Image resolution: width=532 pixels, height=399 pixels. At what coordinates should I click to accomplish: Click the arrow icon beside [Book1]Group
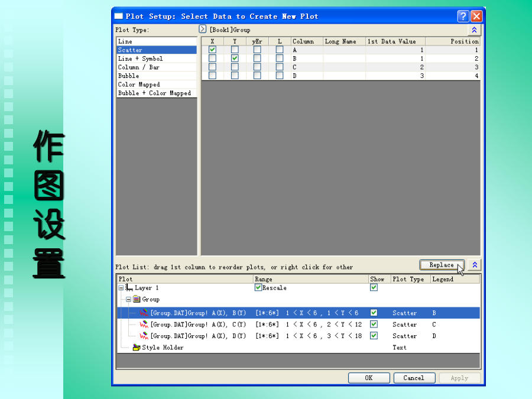pos(203,29)
